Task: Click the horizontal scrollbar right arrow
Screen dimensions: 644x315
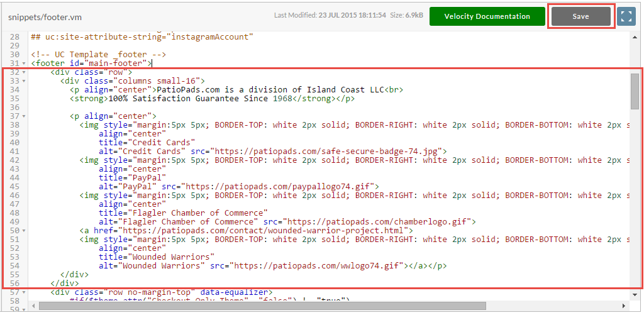Action: click(624, 306)
